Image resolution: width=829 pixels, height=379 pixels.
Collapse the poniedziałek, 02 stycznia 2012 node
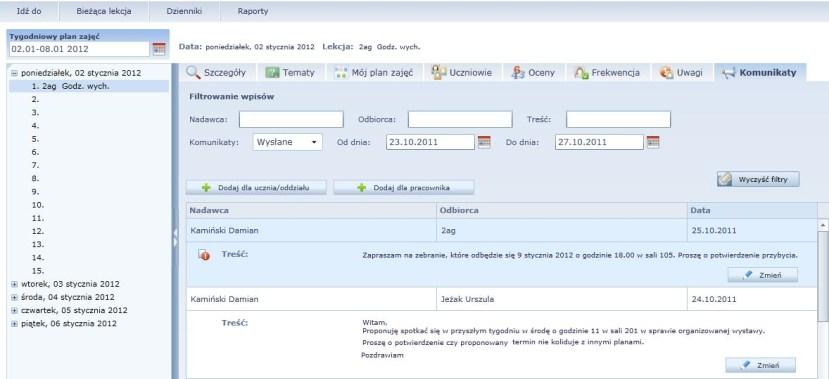pos(14,73)
